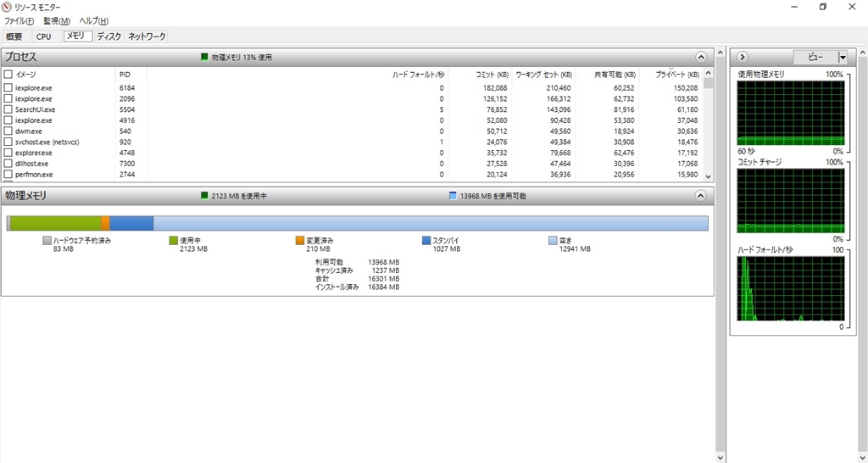Check the explorer.exe checkbox
Image resolution: width=868 pixels, height=463 pixels.
pos(8,153)
